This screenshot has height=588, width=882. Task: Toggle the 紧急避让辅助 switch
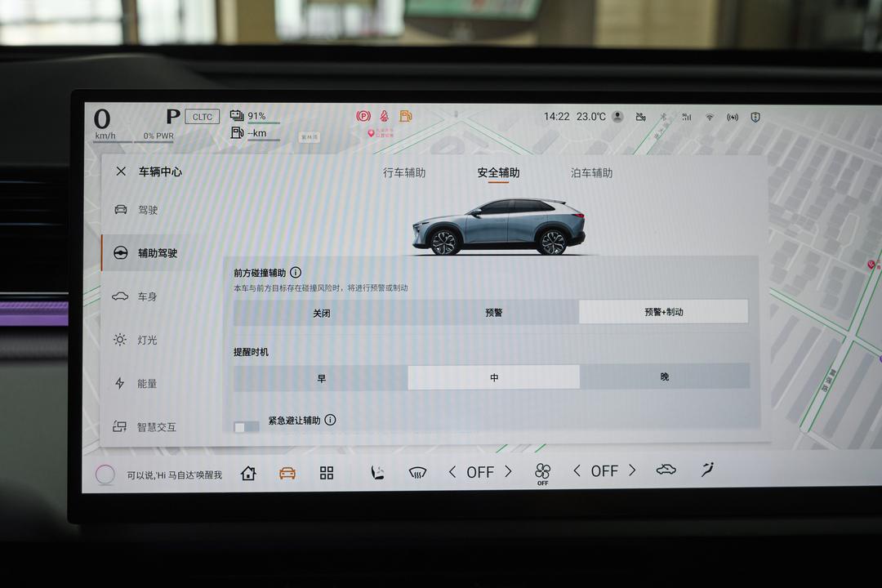[247, 427]
